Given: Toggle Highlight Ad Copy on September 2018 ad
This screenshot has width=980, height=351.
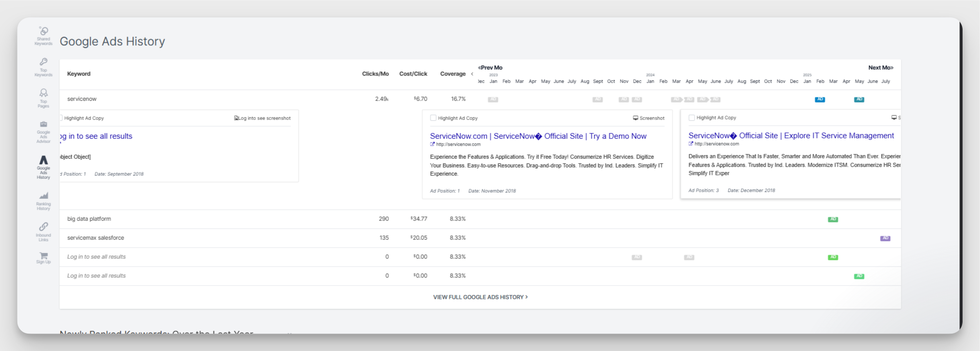Looking at the screenshot, I should pos(61,118).
